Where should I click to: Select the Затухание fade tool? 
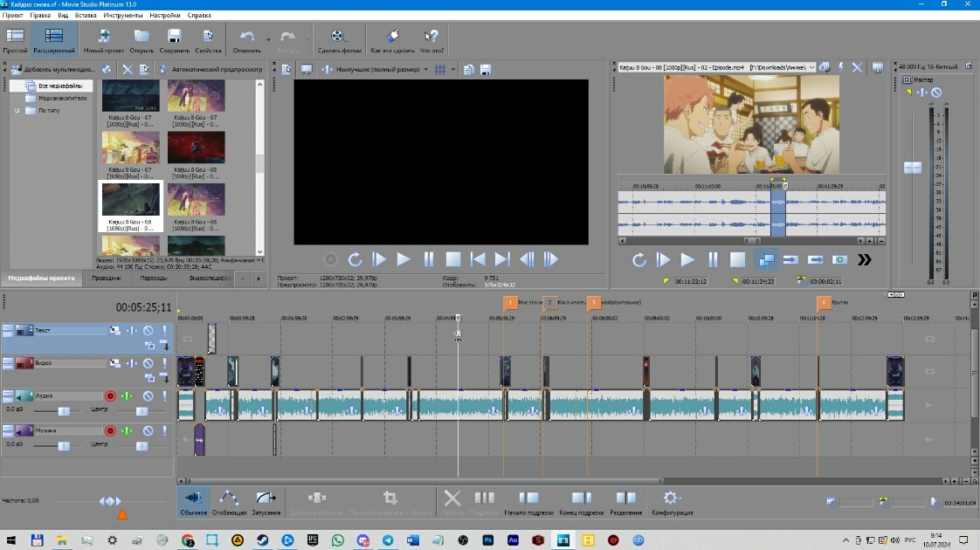(266, 503)
